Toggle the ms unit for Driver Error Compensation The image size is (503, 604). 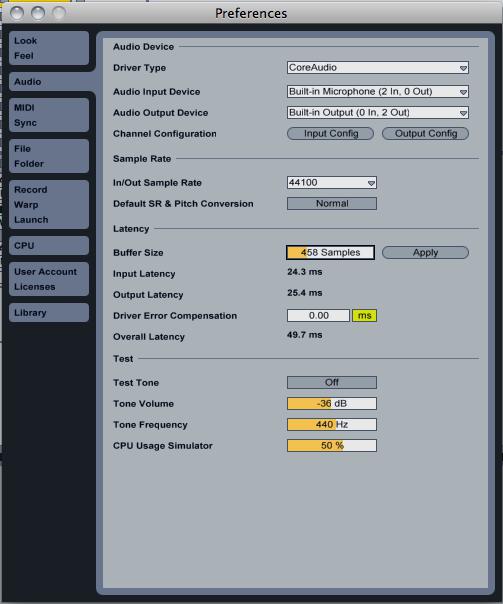[x=364, y=315]
